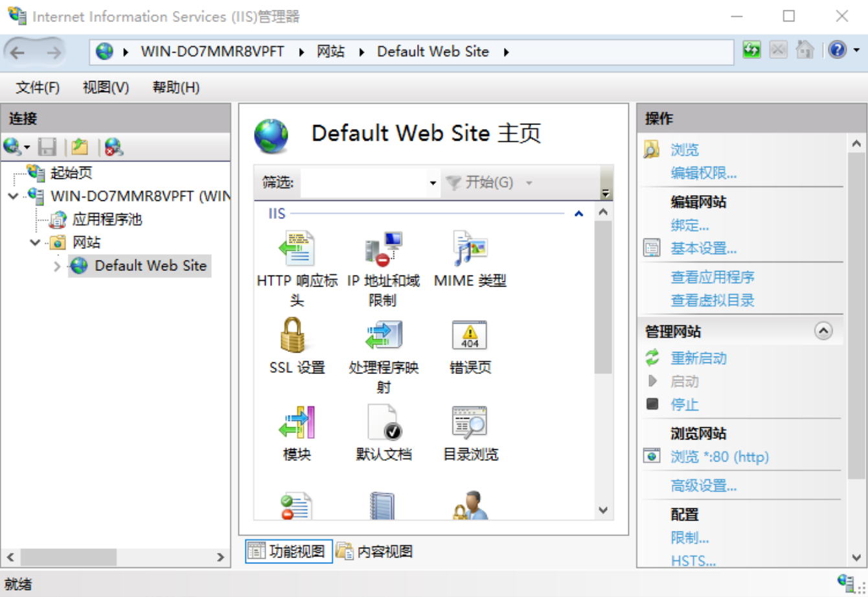Select Default Web Site in the connections tree
868x597 pixels.
coord(150,266)
